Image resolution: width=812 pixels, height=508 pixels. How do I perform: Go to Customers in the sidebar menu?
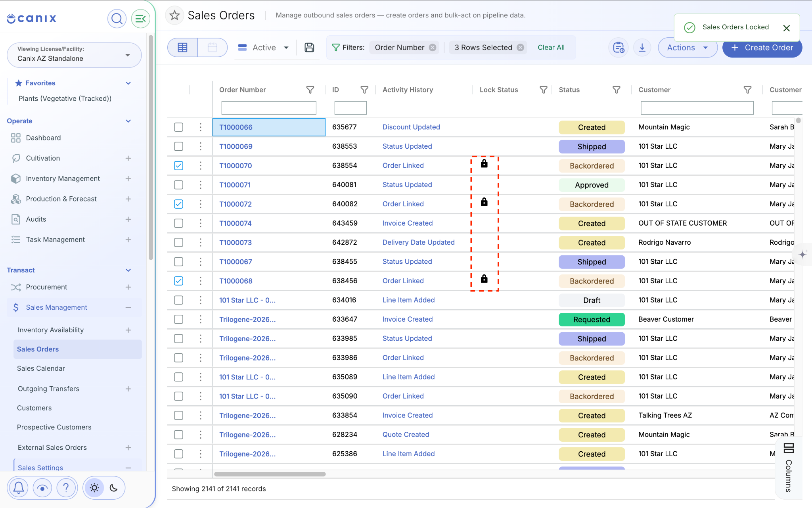coord(34,408)
